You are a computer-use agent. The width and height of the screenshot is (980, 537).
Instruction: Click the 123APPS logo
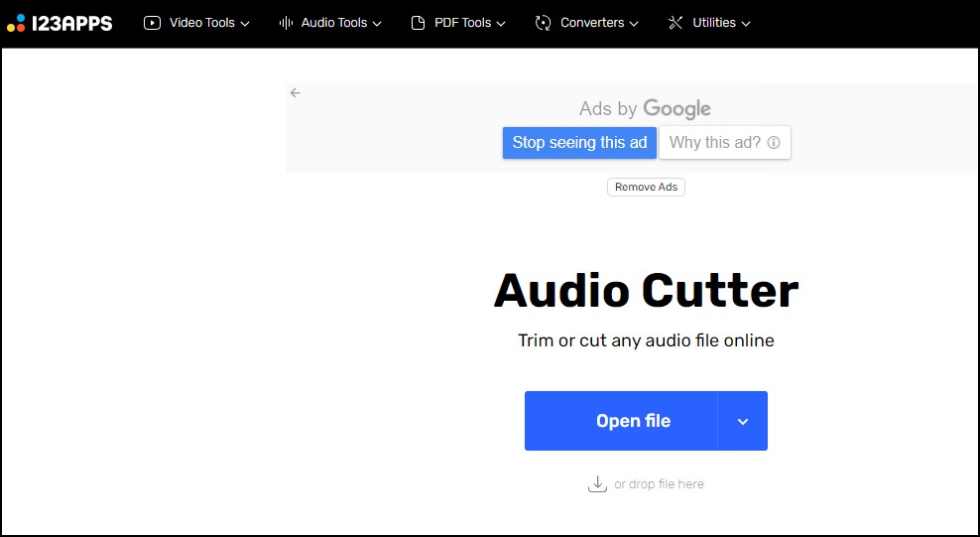[x=60, y=23]
